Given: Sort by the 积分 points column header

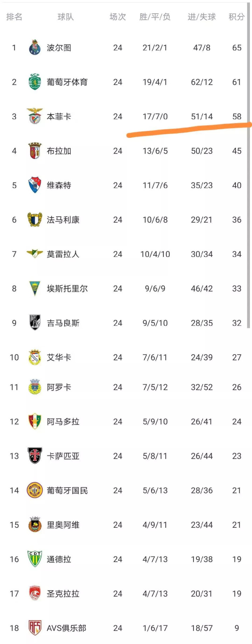Looking at the screenshot, I should [x=237, y=17].
